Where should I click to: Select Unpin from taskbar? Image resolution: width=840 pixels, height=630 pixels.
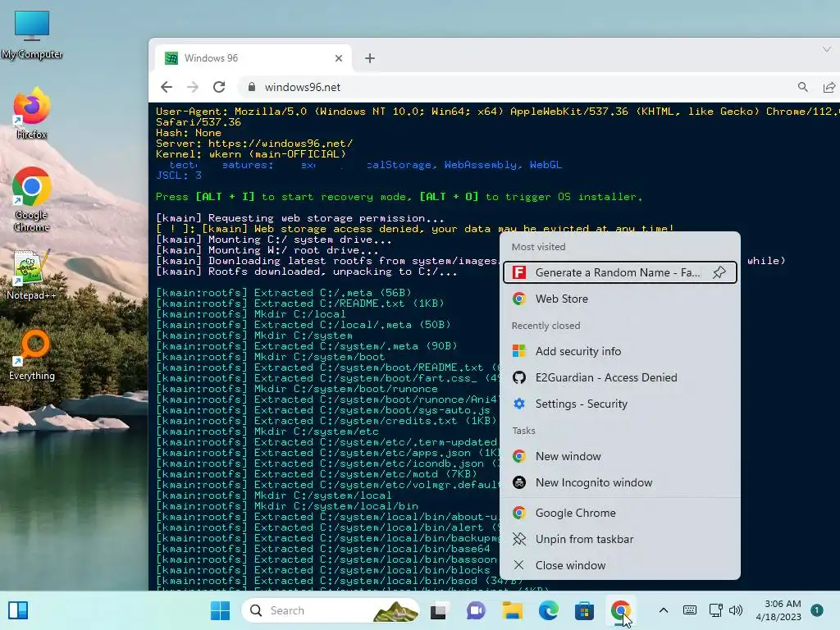(620, 539)
